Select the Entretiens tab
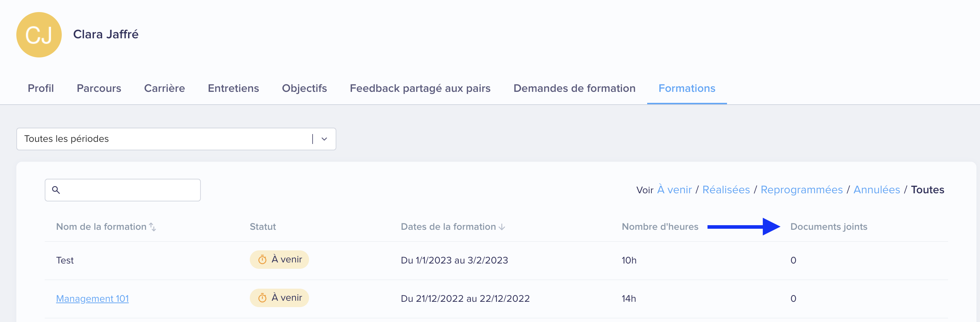The height and width of the screenshot is (322, 980). coord(233,88)
